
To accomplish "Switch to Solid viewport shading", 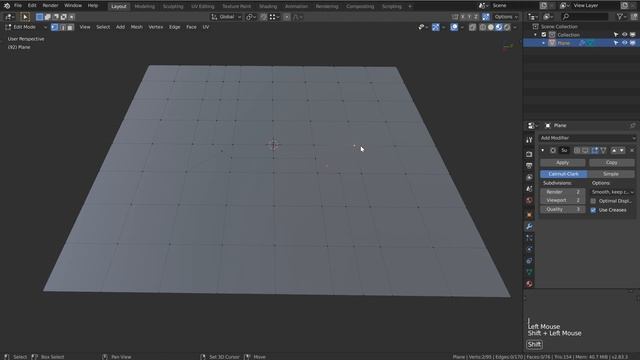I will click(491, 27).
